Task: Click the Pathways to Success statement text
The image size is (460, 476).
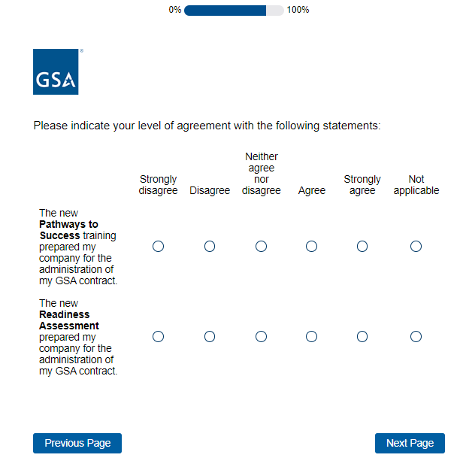Action: click(78, 247)
